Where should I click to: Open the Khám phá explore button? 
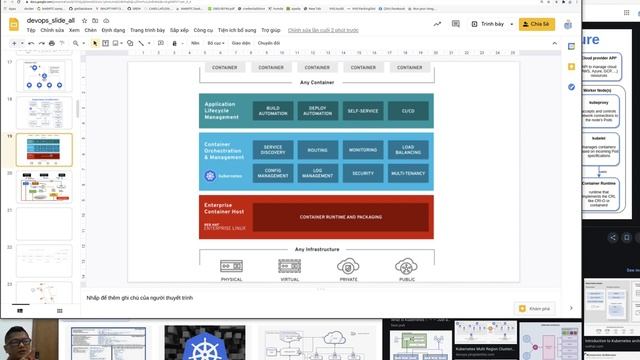[x=535, y=309]
